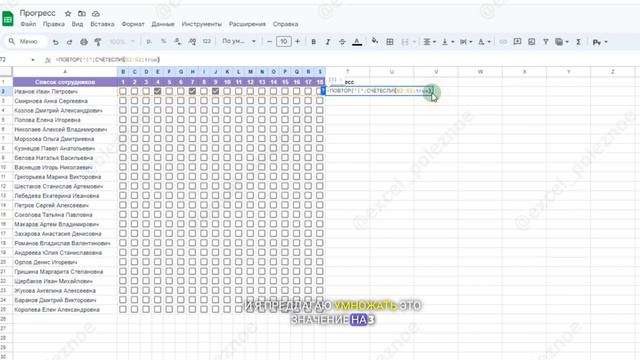Open the zoom level dropdown 100%
640x360 pixels.
pos(122,42)
